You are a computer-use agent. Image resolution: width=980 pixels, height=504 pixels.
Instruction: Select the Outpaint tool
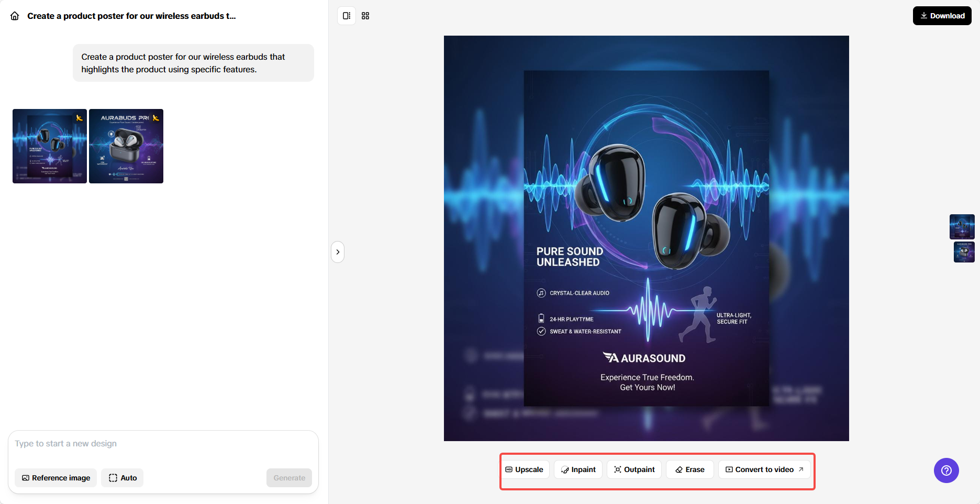coord(634,469)
